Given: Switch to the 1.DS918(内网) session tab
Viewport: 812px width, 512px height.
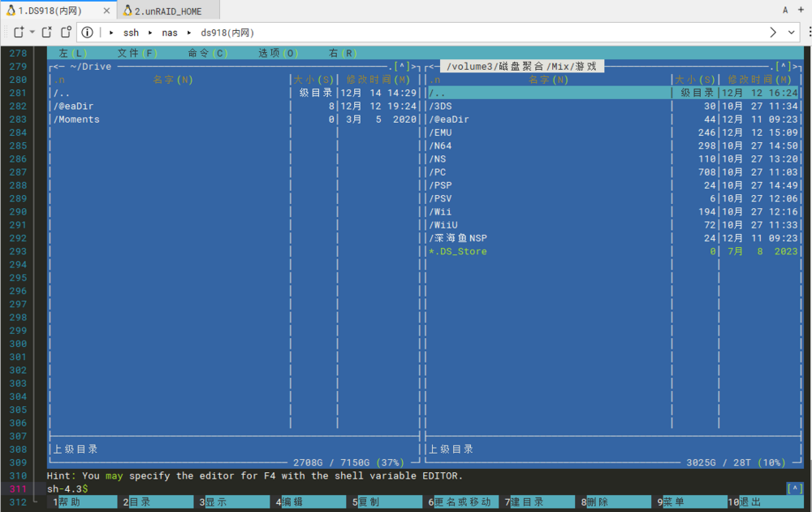Looking at the screenshot, I should click(50, 11).
